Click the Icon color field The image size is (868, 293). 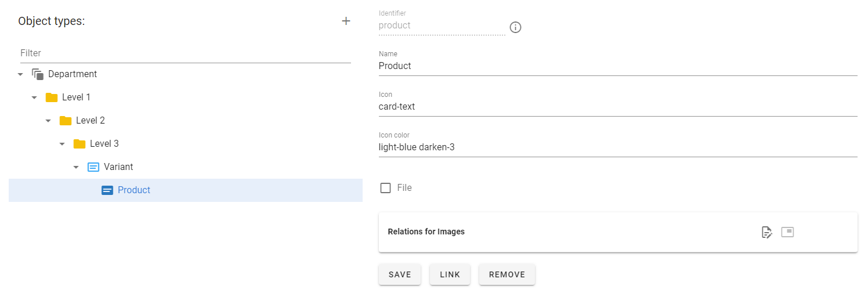[x=618, y=147]
